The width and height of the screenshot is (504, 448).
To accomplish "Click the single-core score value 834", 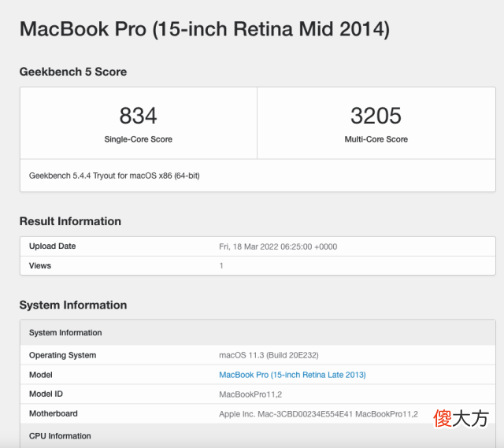I will coord(139,116).
